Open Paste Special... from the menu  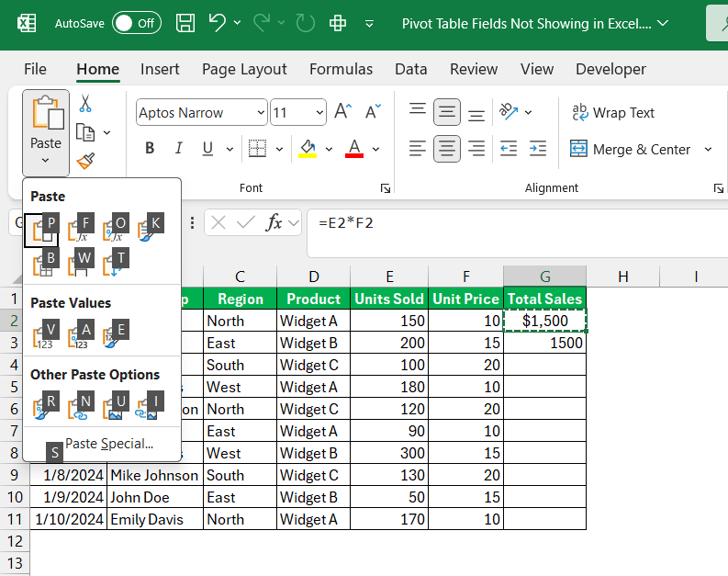[x=109, y=444]
